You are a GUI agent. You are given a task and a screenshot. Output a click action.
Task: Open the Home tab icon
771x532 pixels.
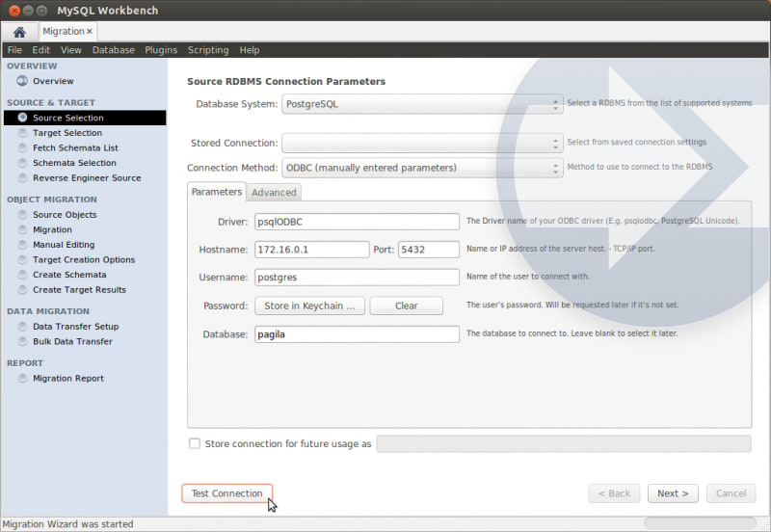19,32
